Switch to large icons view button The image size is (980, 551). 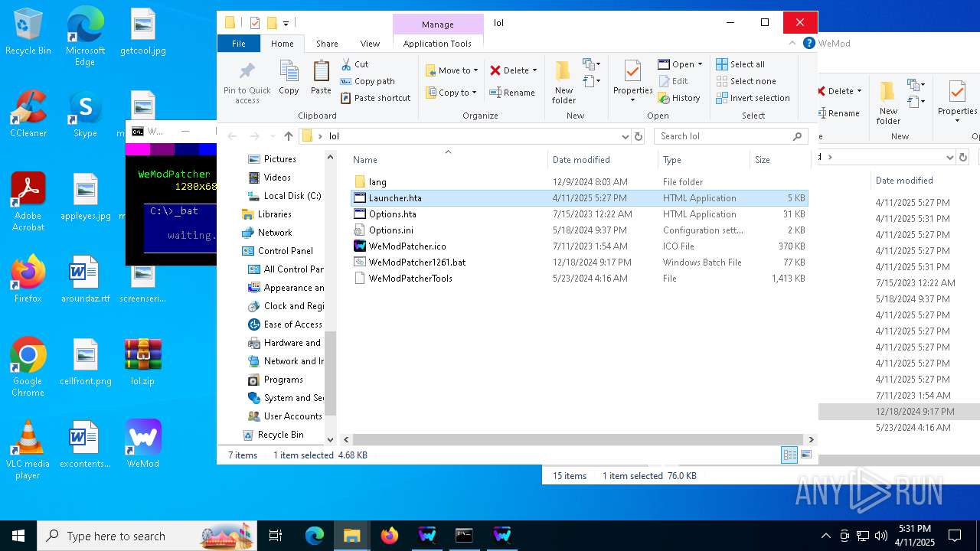806,455
